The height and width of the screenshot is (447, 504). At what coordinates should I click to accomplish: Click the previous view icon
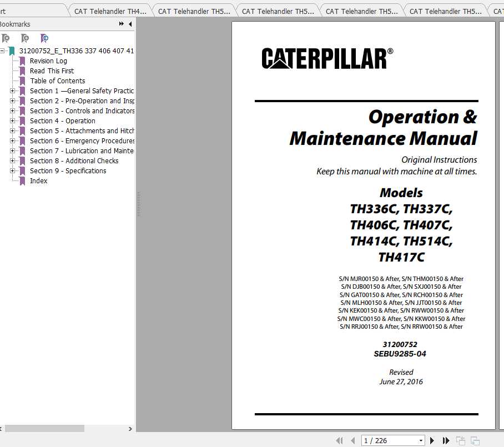click(461, 440)
